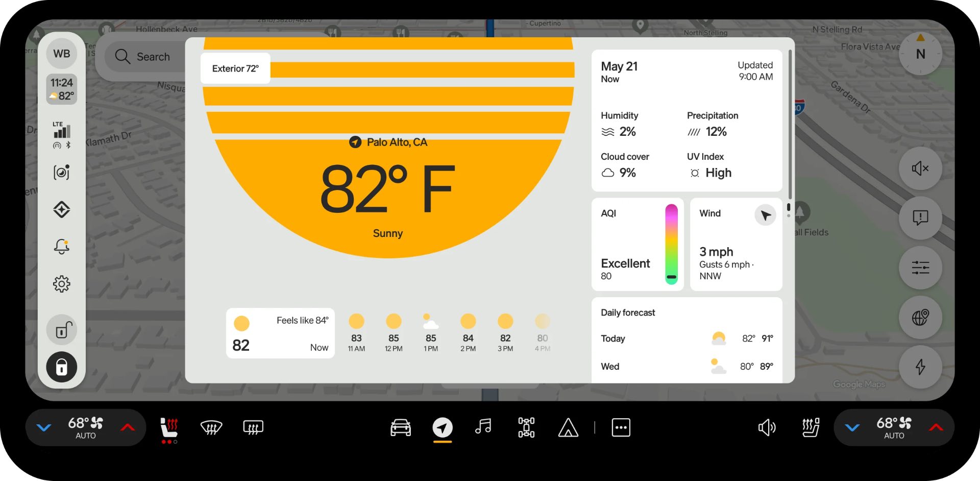
Task: Lower the driver temperature with the blue chevron
Action: point(44,427)
